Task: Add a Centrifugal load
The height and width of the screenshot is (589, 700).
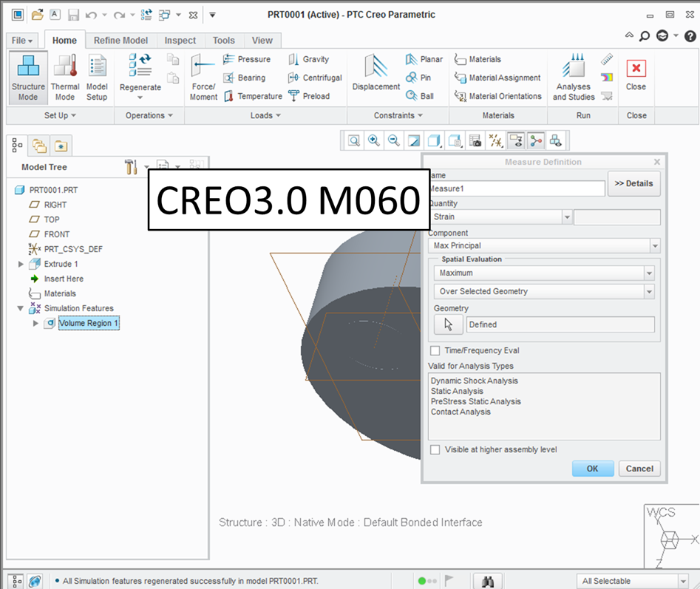Action: coord(315,78)
